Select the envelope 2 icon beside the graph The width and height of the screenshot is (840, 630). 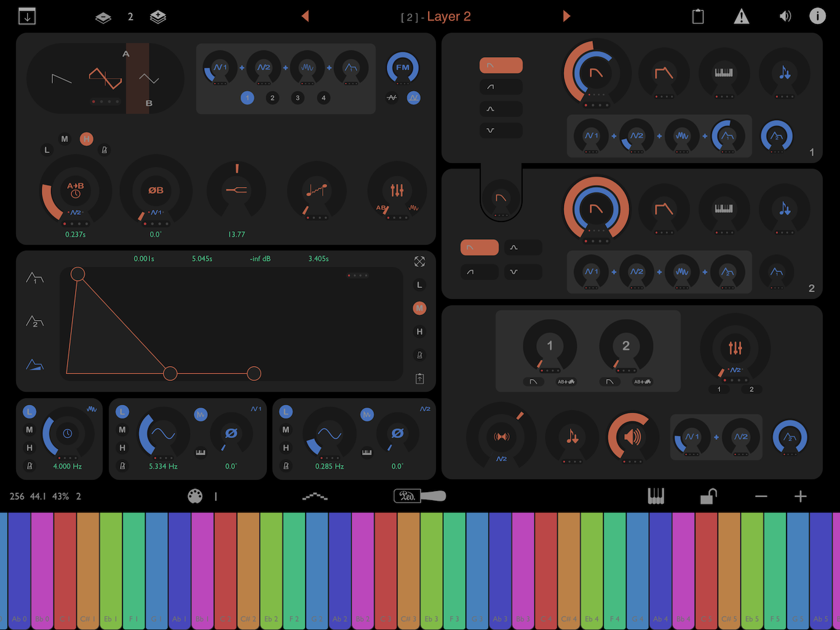[35, 321]
